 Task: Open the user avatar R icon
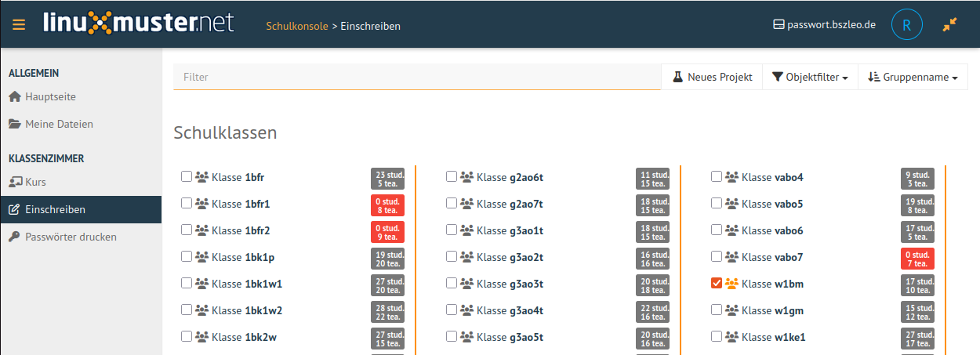[x=906, y=25]
